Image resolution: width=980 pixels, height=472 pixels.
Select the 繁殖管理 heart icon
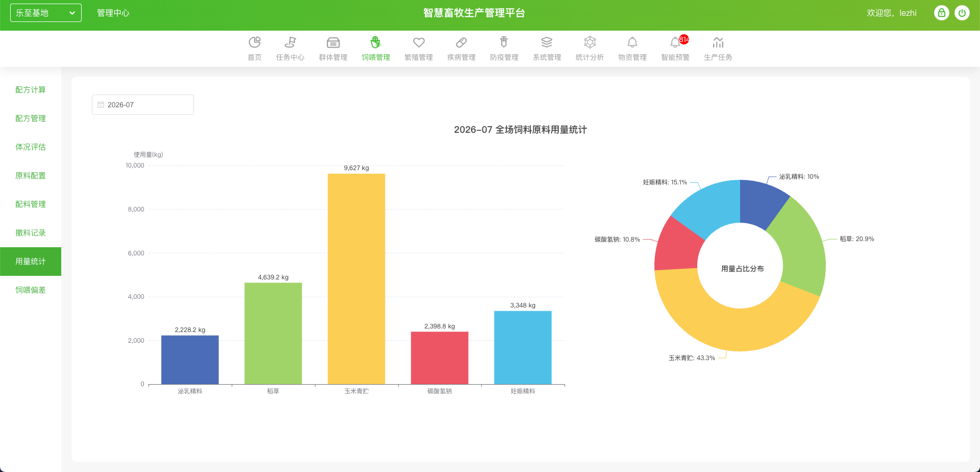pyautogui.click(x=419, y=42)
